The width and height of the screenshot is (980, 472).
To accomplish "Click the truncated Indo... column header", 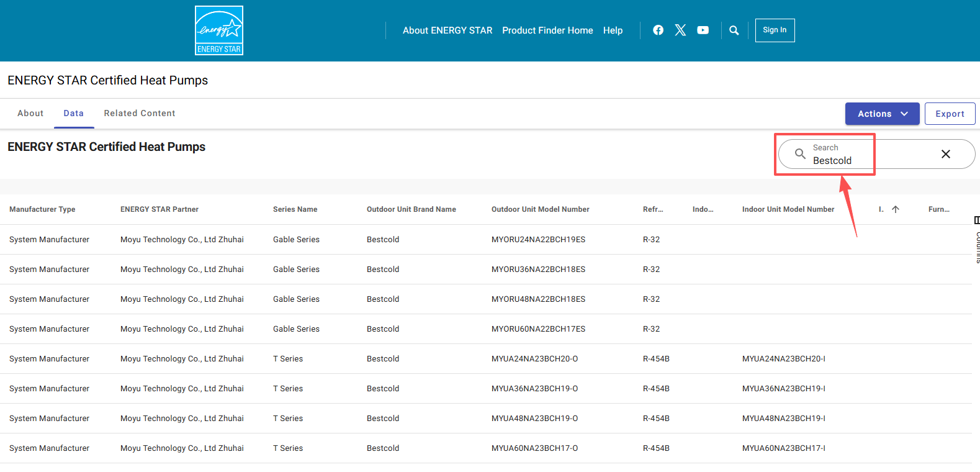I will tap(703, 209).
